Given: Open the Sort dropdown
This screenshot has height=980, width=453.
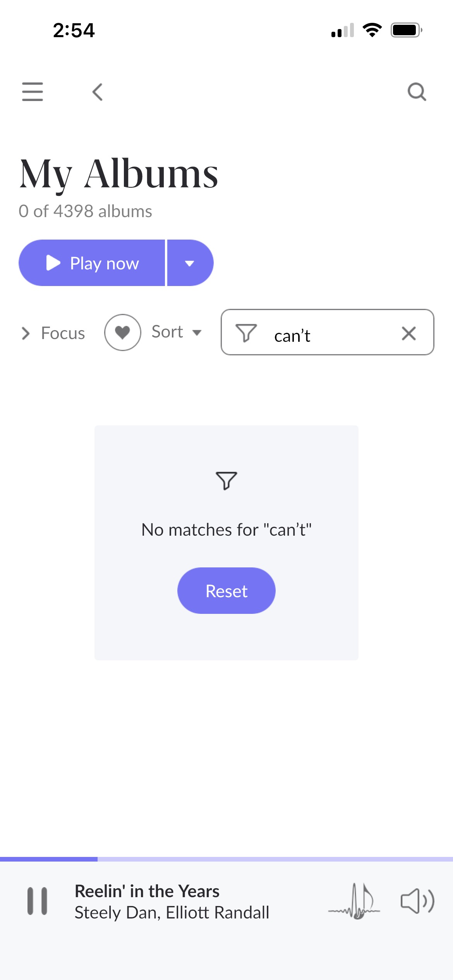Looking at the screenshot, I should (177, 332).
